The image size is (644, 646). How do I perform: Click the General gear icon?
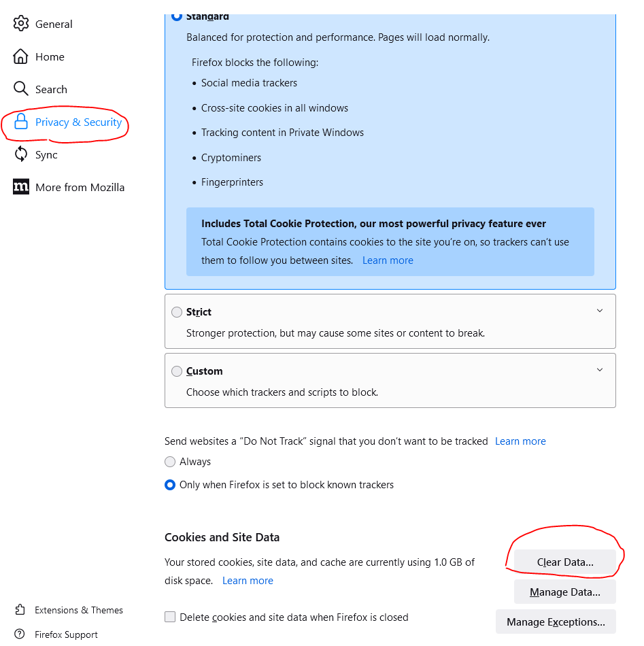20,24
